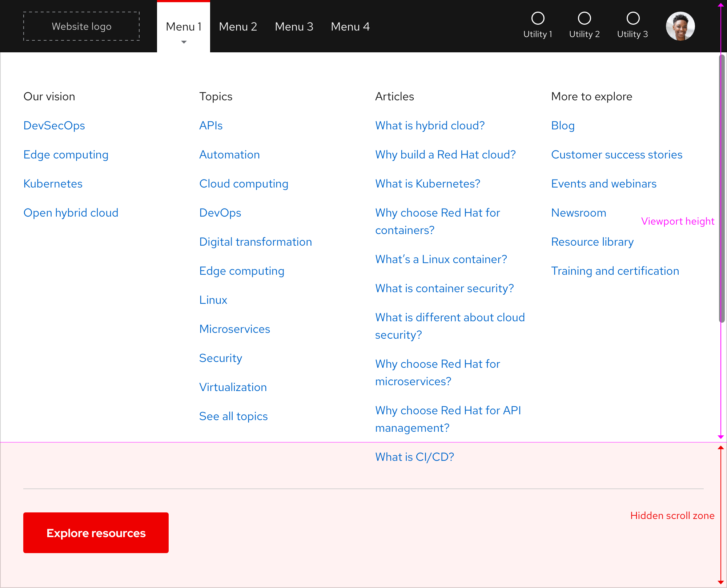Open the Newsroom link

(x=578, y=213)
